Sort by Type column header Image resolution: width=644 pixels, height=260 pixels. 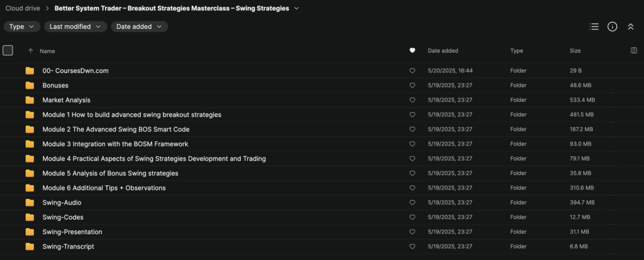coord(517,50)
